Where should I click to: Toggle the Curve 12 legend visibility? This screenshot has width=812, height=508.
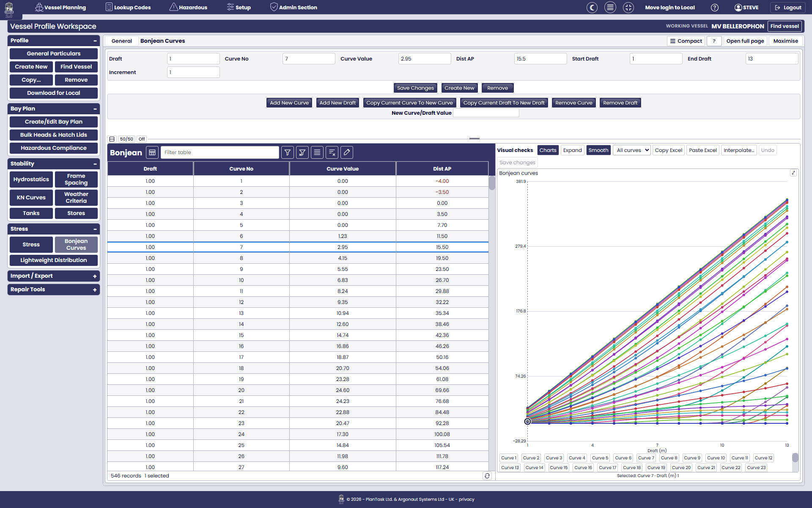[764, 458]
